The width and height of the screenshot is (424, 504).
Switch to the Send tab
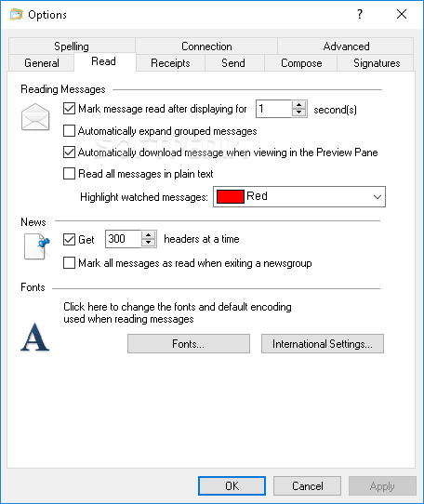coord(233,62)
